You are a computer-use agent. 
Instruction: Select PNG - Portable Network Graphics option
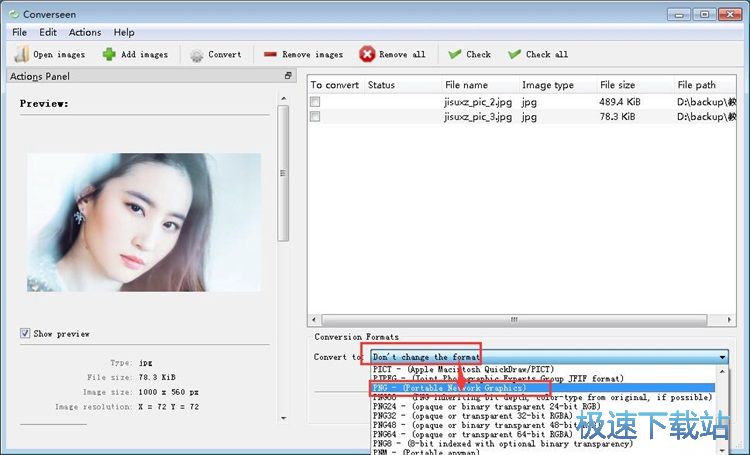pos(457,388)
